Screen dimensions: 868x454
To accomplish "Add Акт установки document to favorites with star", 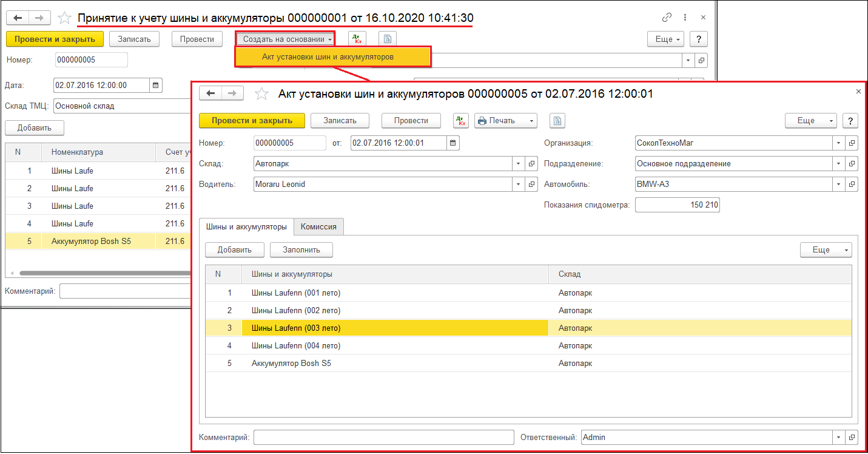I will [261, 93].
